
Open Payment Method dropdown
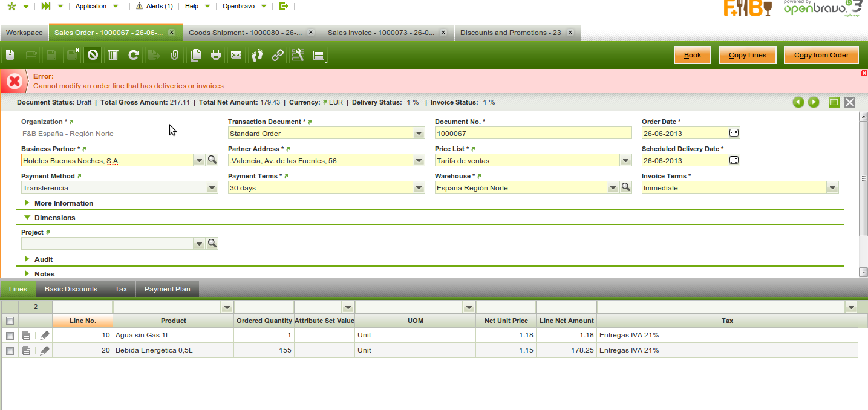(212, 187)
